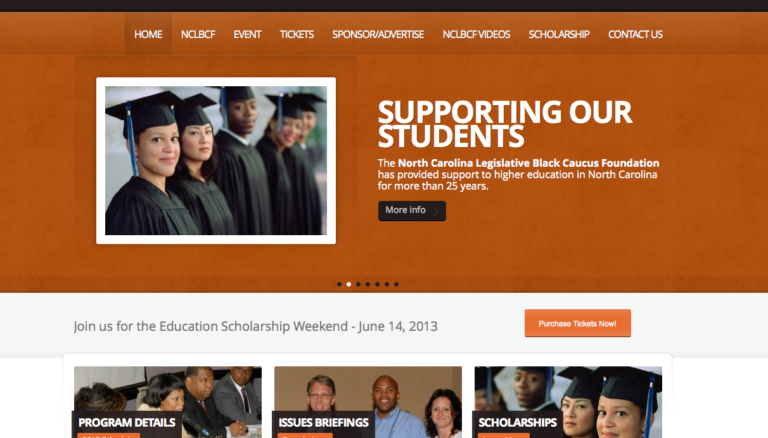Go to the CONTACT US page

tap(635, 34)
